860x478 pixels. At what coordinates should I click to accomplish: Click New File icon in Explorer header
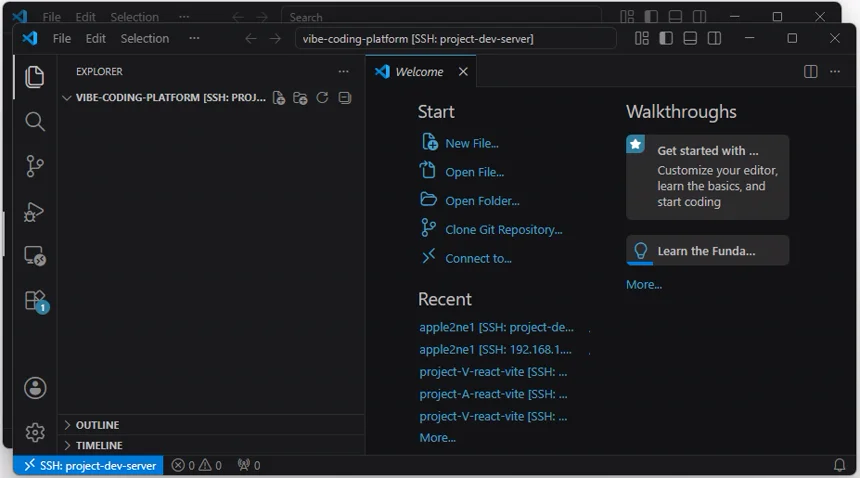click(x=279, y=98)
